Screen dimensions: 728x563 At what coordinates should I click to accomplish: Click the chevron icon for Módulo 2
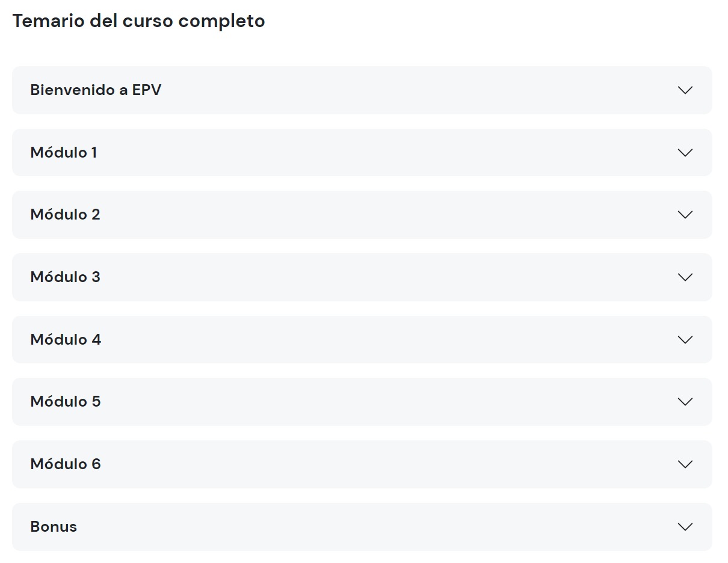coord(685,215)
